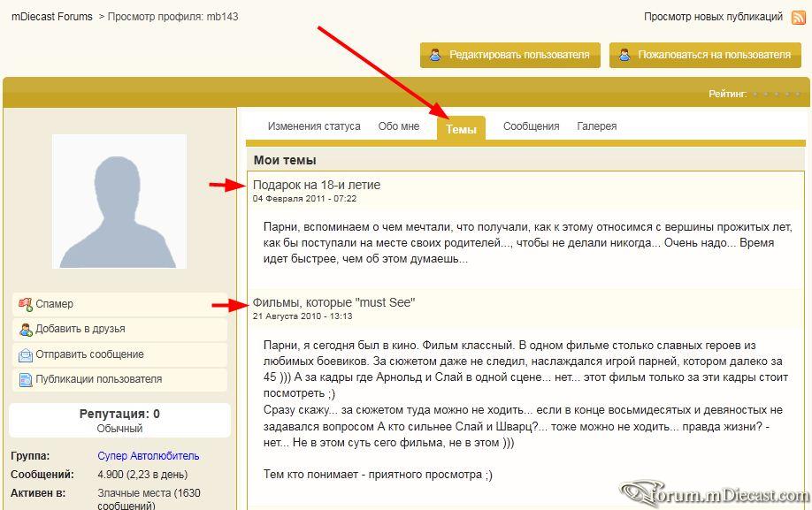Click the user icon on Пожаловаться на пользователя
The height and width of the screenshot is (510, 812).
(624, 55)
